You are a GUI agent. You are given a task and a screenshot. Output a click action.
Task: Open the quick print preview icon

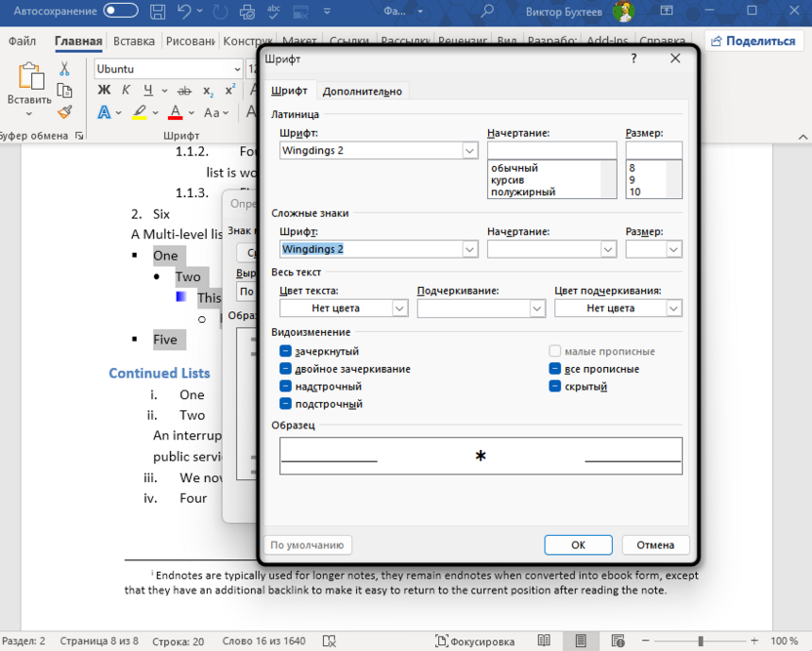click(248, 12)
